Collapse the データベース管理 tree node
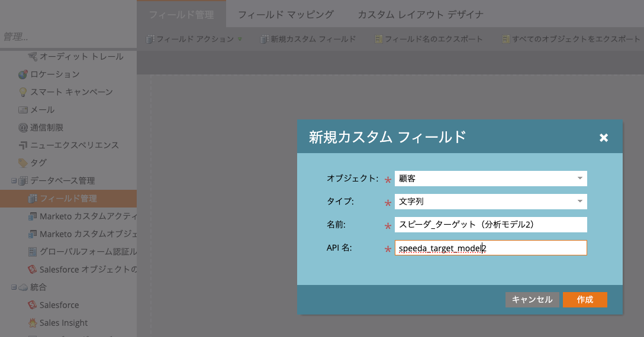The image size is (644, 337). point(13,181)
